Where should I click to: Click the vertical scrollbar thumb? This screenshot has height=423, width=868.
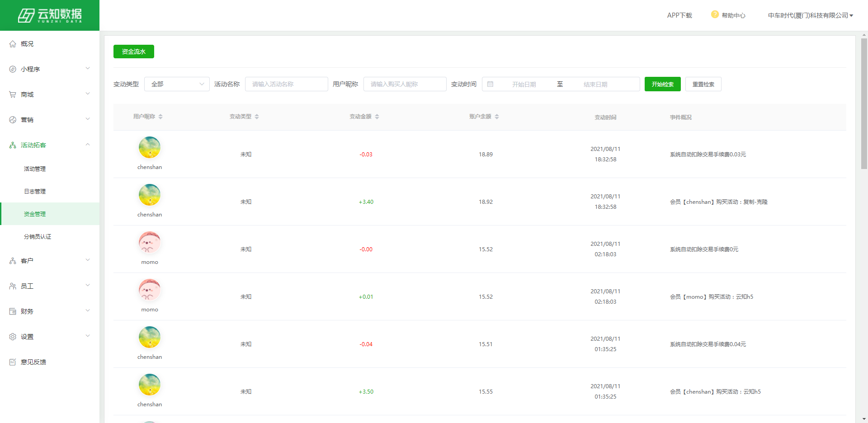[864, 103]
